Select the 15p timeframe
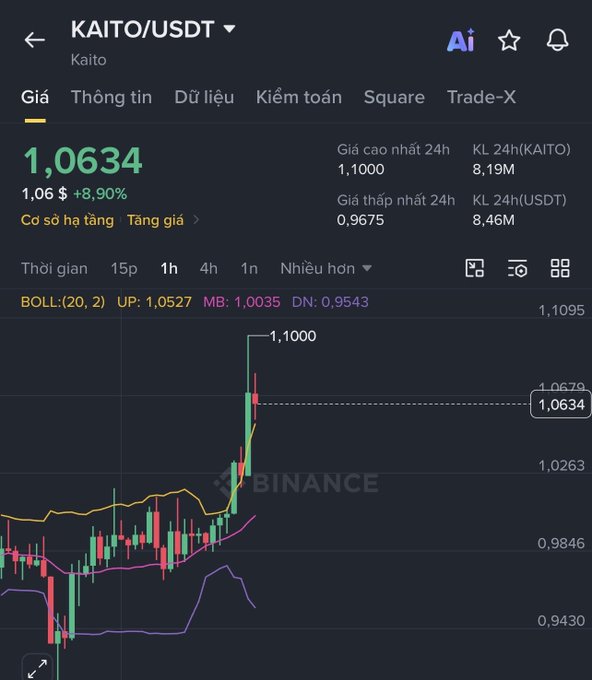 tap(124, 268)
